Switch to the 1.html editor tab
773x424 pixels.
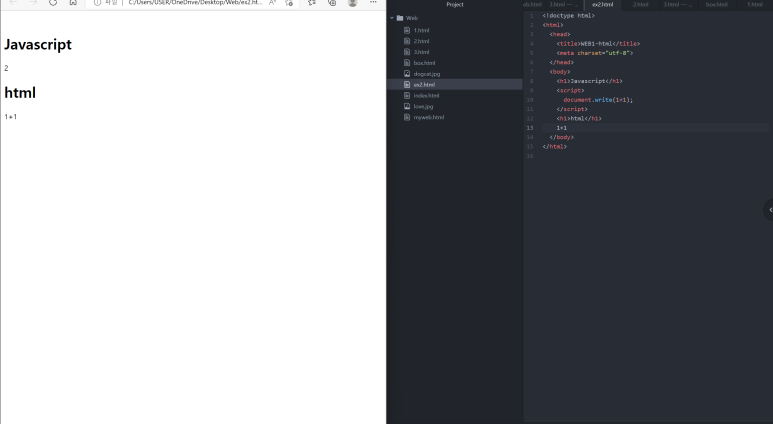coord(754,4)
